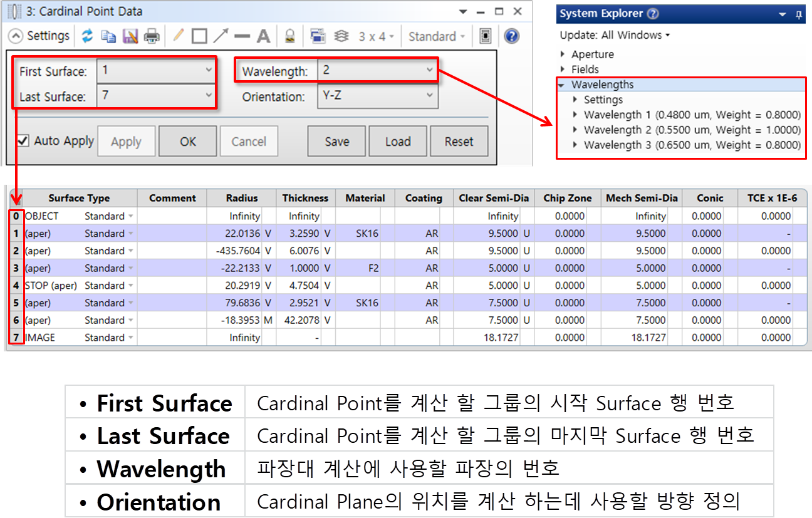Click the TCE x 1E-6 column header
The width and height of the screenshot is (812, 518).
point(773,198)
